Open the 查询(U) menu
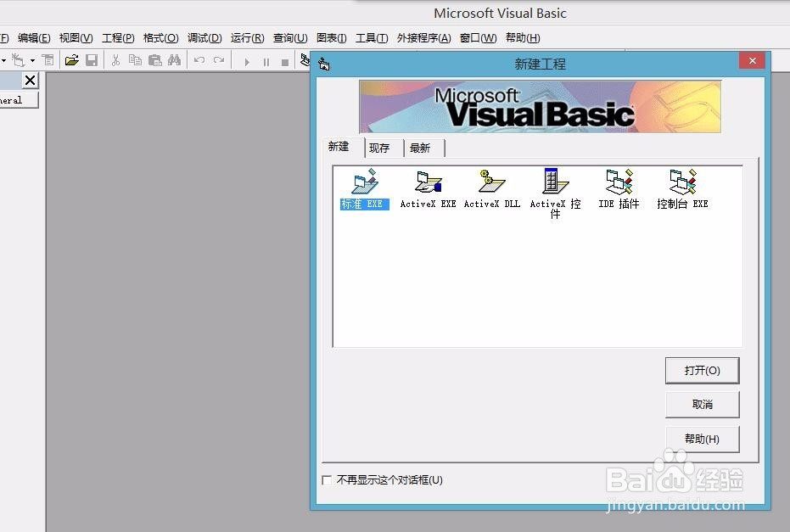The image size is (790, 532). click(290, 38)
